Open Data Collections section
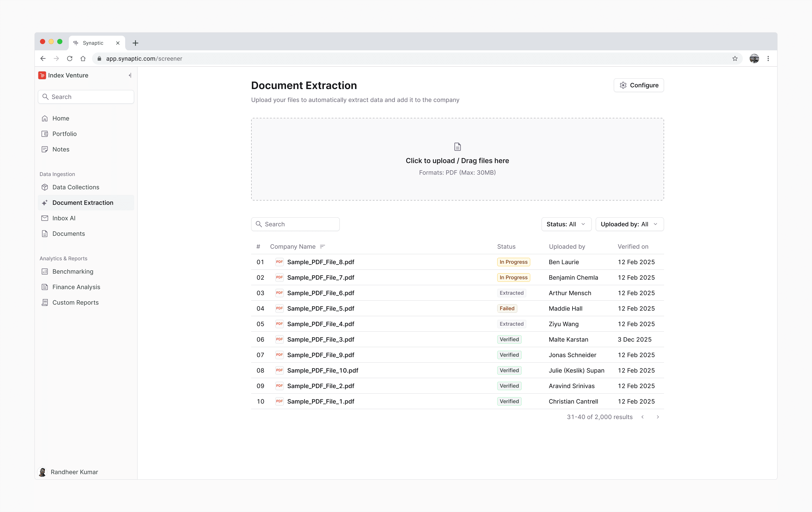 (86, 187)
